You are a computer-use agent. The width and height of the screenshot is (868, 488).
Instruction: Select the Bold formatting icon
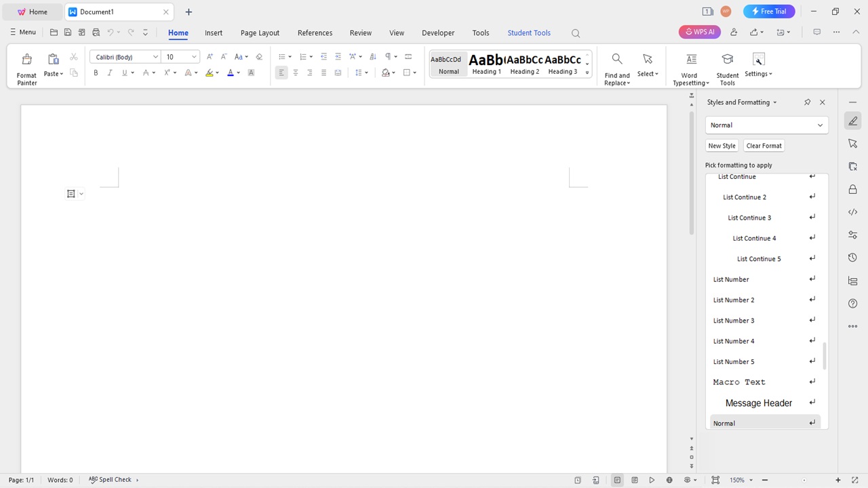[96, 73]
